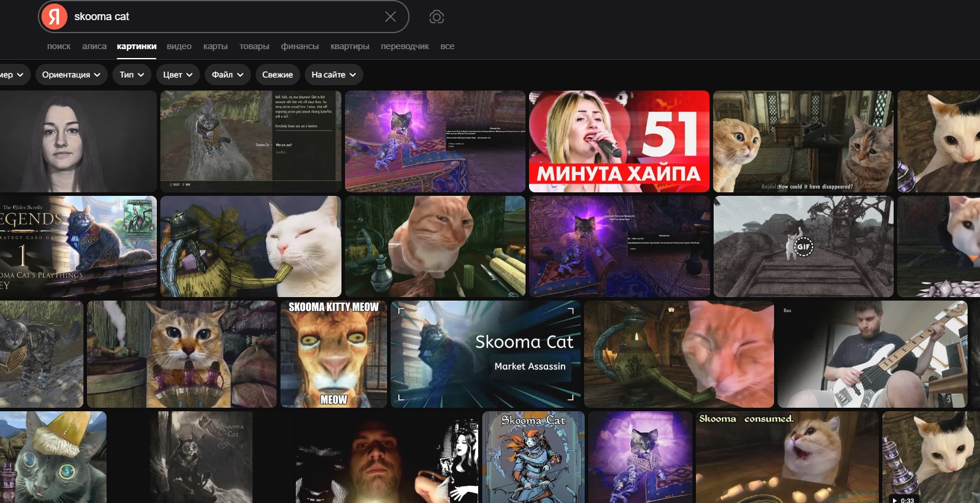This screenshot has width=980, height=503.
Task: Open camera image search icon
Action: [437, 17]
